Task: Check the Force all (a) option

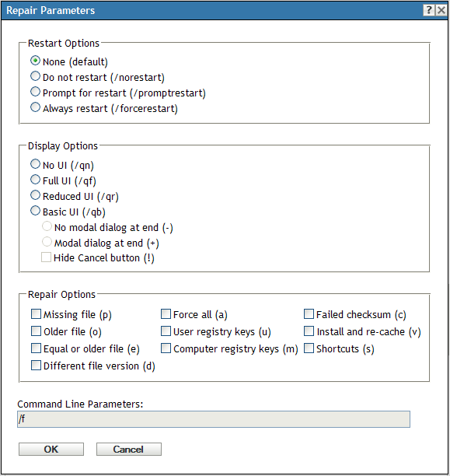Action: pyautogui.click(x=166, y=314)
